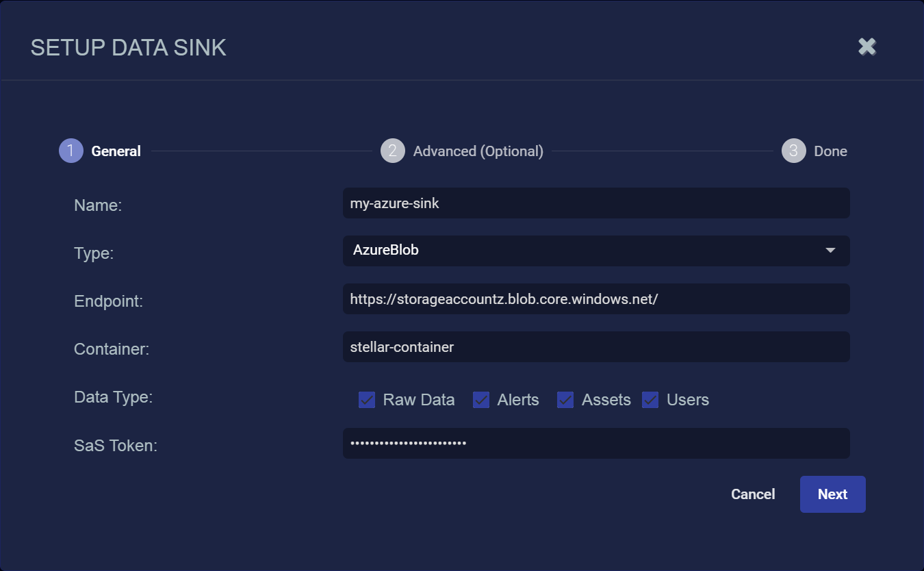Uncheck the Alerts checkbox
The width and height of the screenshot is (924, 571).
[481, 400]
